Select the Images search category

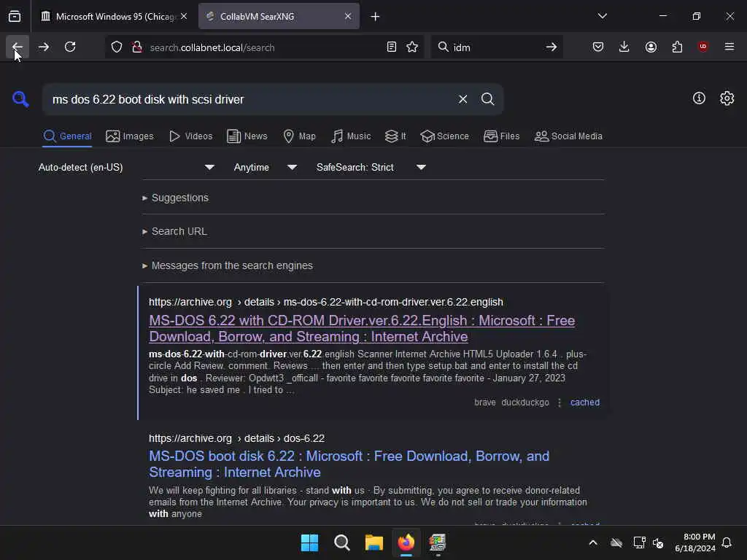click(x=130, y=136)
